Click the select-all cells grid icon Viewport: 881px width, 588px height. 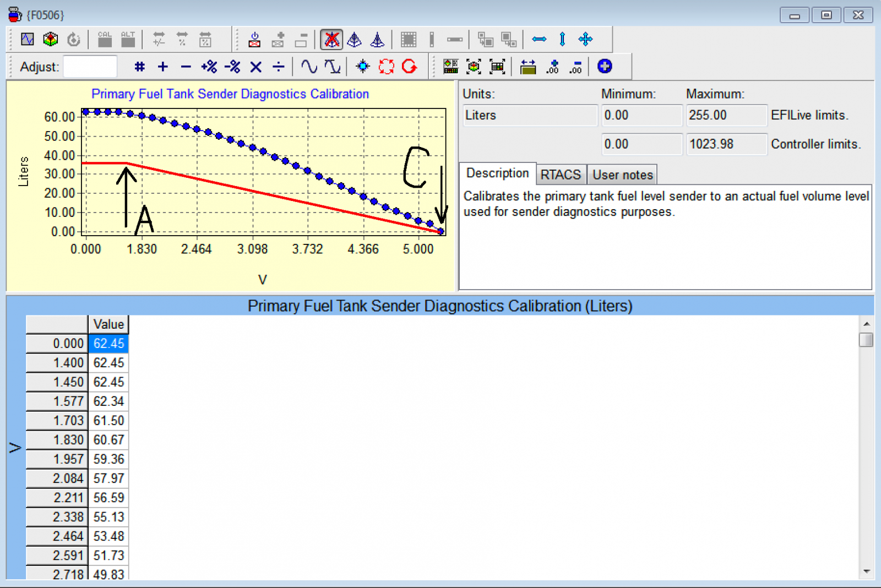[x=409, y=39]
